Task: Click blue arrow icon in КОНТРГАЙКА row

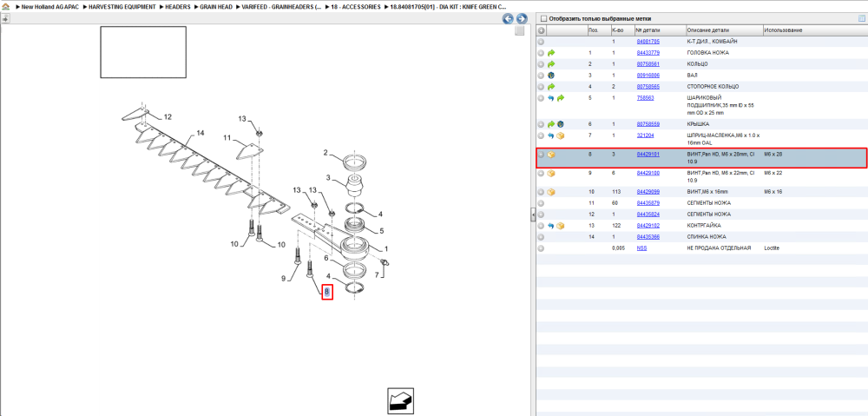Action: tap(551, 226)
